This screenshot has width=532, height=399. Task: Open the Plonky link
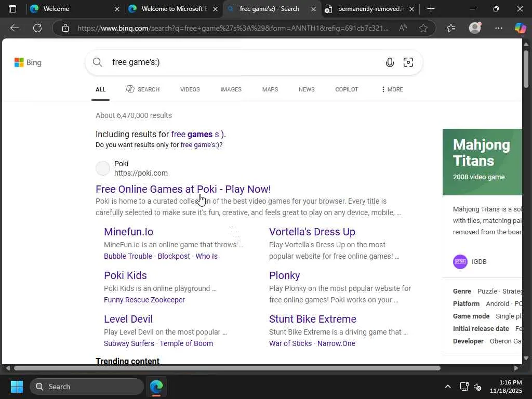(284, 275)
